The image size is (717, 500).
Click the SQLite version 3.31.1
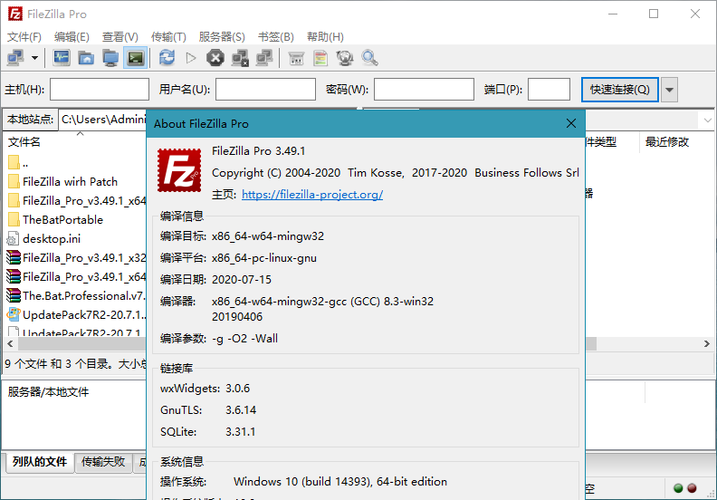(x=240, y=432)
